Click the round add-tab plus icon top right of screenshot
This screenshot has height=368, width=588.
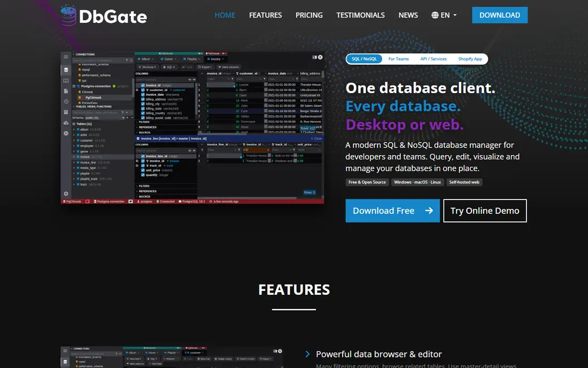[320, 57]
